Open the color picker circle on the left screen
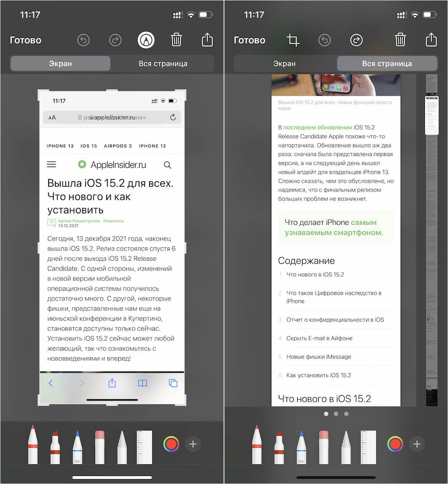The height and width of the screenshot is (484, 448). (x=171, y=444)
